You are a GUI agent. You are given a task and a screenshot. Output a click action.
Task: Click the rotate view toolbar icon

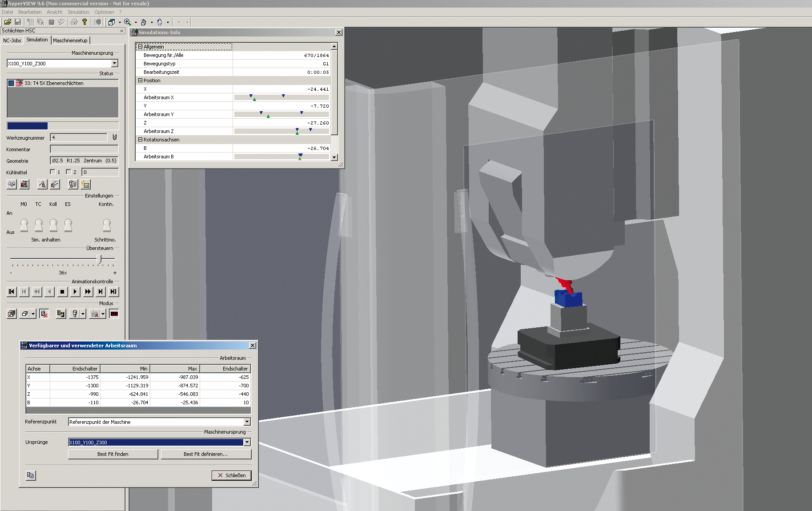click(x=160, y=22)
